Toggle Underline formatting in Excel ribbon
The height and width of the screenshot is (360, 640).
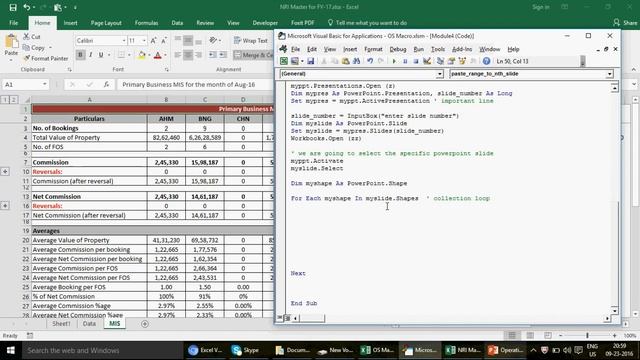point(101,55)
